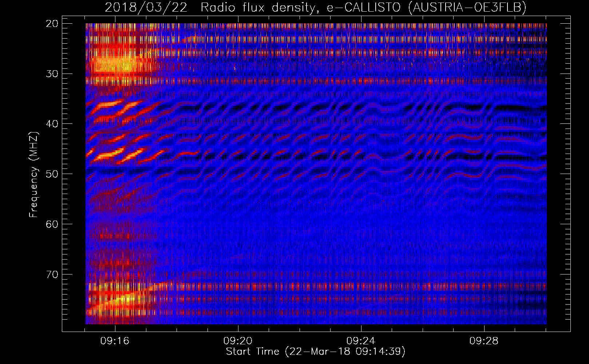Click the '09:24' time tick label
This screenshot has height=364, width=589.
point(361,341)
